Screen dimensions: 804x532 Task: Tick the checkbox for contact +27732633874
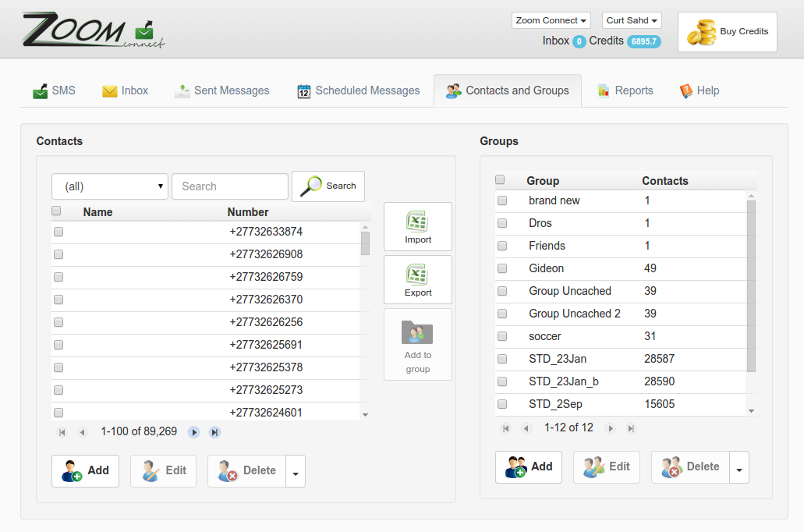pos(58,232)
